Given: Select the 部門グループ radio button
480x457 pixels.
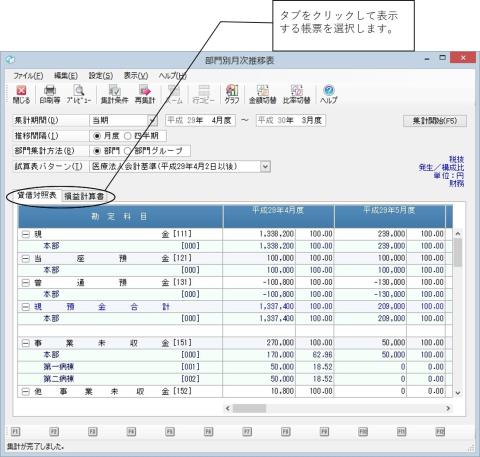Looking at the screenshot, I should [128, 151].
